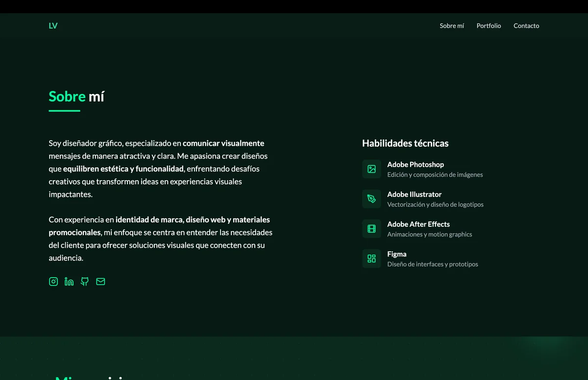Open Portfolio from the top navigation
This screenshot has height=380, width=588.
(x=489, y=26)
